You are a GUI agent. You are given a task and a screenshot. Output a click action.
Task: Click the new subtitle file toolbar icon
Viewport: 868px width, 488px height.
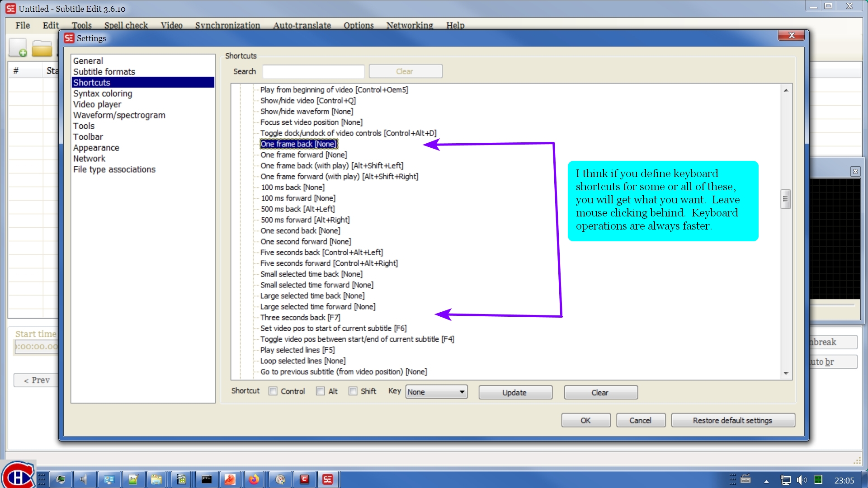[x=17, y=47]
